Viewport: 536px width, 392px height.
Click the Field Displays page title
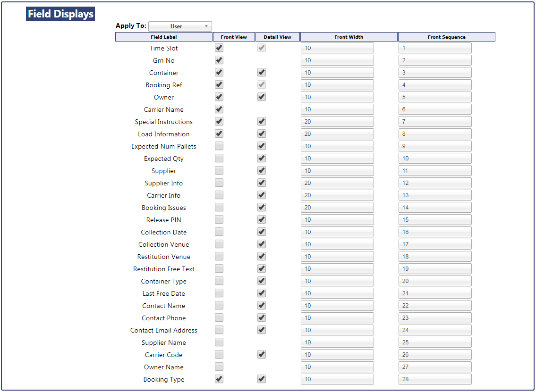coord(60,14)
